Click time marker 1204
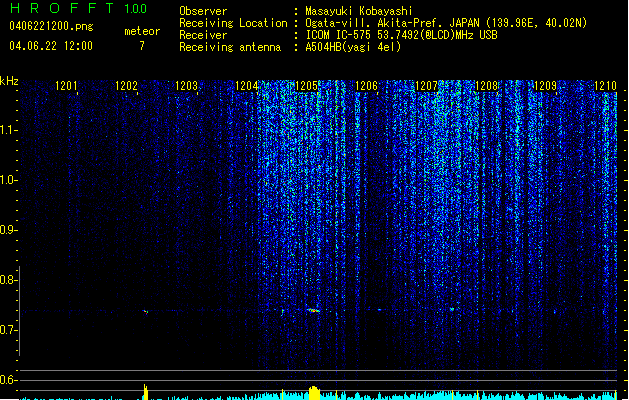The height and width of the screenshot is (400, 629). click(x=246, y=86)
